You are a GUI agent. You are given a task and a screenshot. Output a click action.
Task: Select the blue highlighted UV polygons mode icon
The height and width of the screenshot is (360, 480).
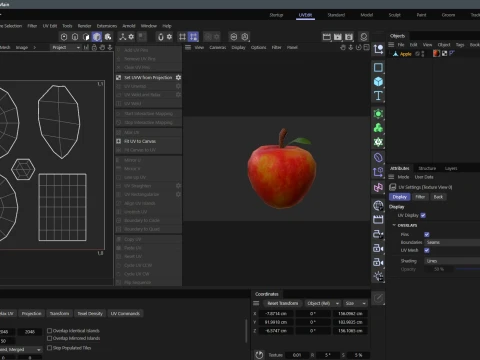pyautogui.click(x=97, y=37)
